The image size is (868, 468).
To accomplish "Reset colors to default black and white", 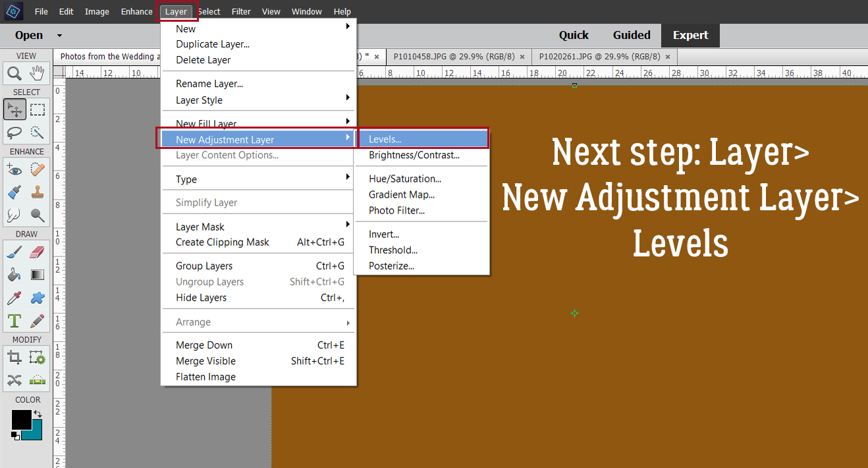I will [14, 435].
